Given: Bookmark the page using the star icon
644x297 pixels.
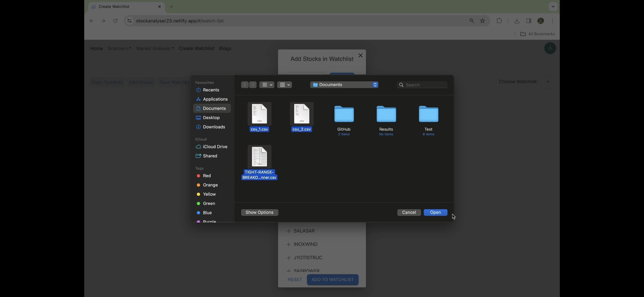Looking at the screenshot, I should coord(482,21).
